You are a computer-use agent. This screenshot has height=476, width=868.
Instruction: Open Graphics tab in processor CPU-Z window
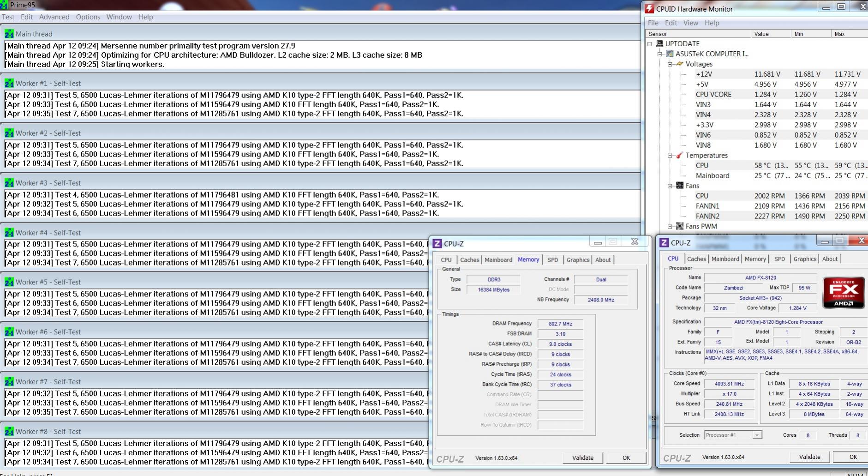pyautogui.click(x=805, y=259)
